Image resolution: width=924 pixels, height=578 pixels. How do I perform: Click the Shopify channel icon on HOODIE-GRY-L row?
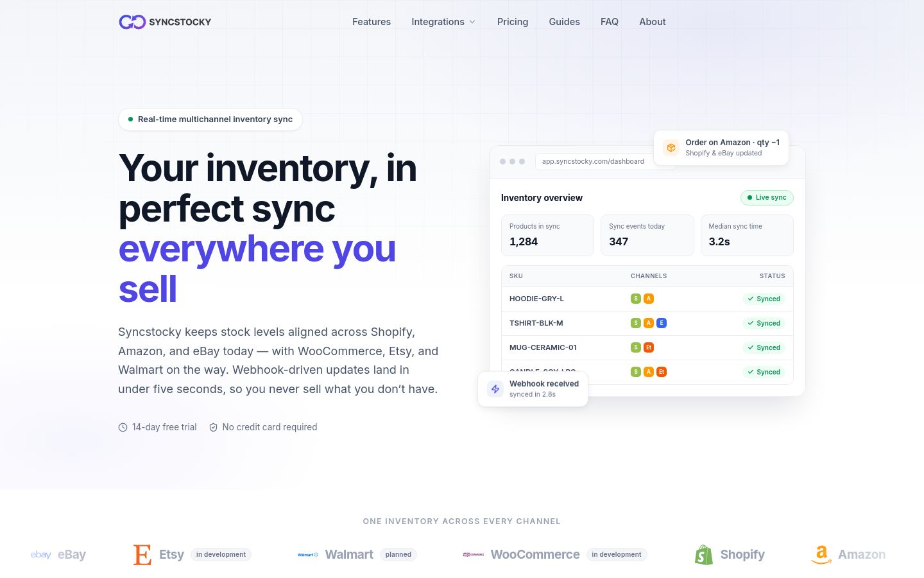pyautogui.click(x=636, y=299)
